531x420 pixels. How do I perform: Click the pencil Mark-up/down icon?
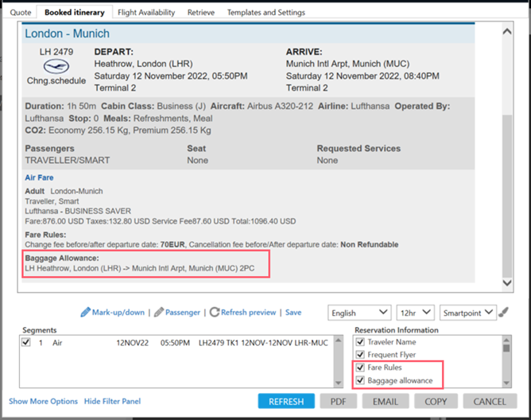[86, 313]
